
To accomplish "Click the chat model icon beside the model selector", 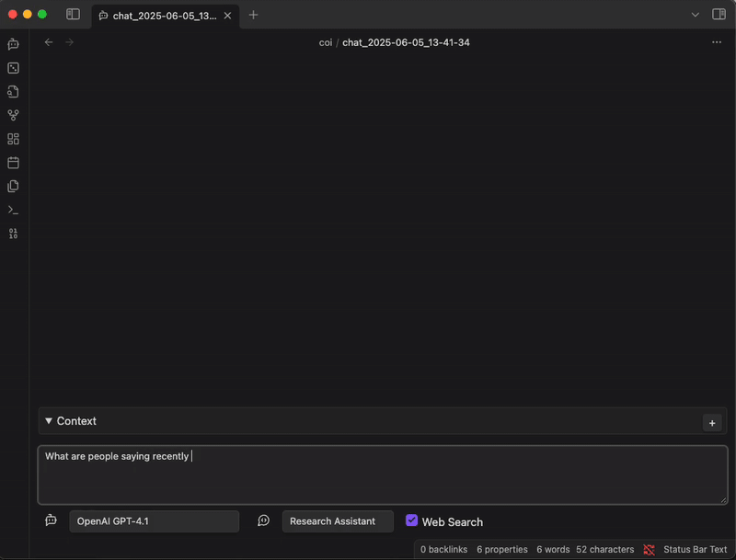I will [51, 520].
